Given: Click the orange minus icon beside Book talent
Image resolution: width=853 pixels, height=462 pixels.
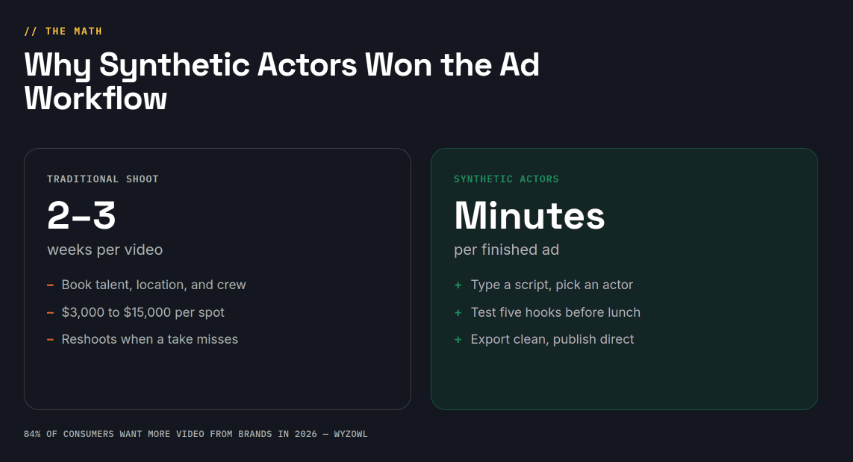Looking at the screenshot, I should pyautogui.click(x=50, y=285).
